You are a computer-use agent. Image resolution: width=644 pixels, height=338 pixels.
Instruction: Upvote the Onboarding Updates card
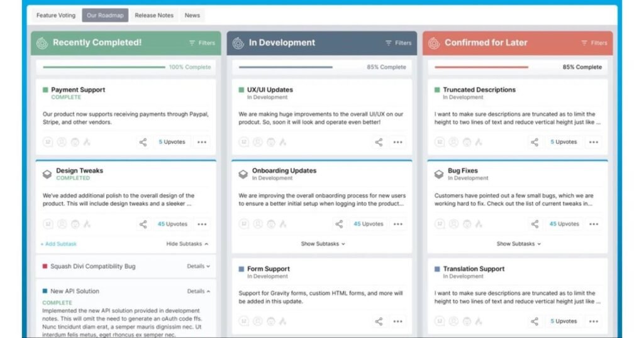(369, 224)
